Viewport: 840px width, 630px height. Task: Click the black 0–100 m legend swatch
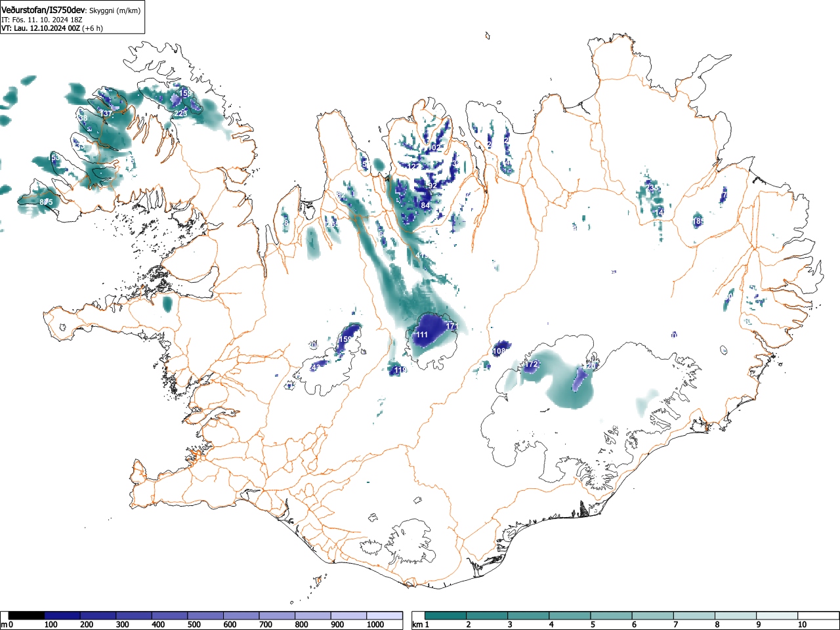(26, 616)
